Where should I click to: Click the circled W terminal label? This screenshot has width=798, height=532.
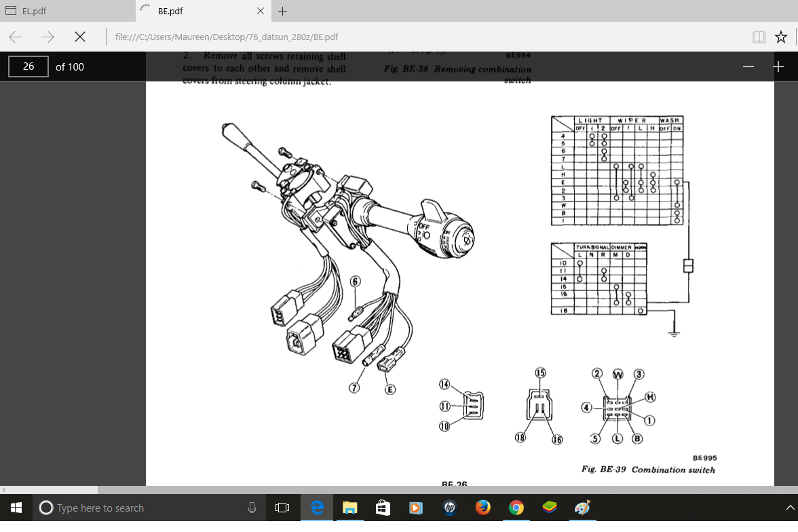click(617, 375)
